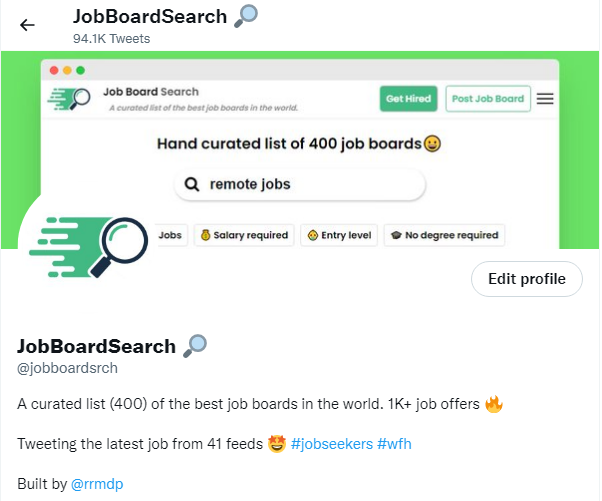This screenshot has height=501, width=602.
Task: Open the #jobseekers hashtag link
Action: pos(332,443)
